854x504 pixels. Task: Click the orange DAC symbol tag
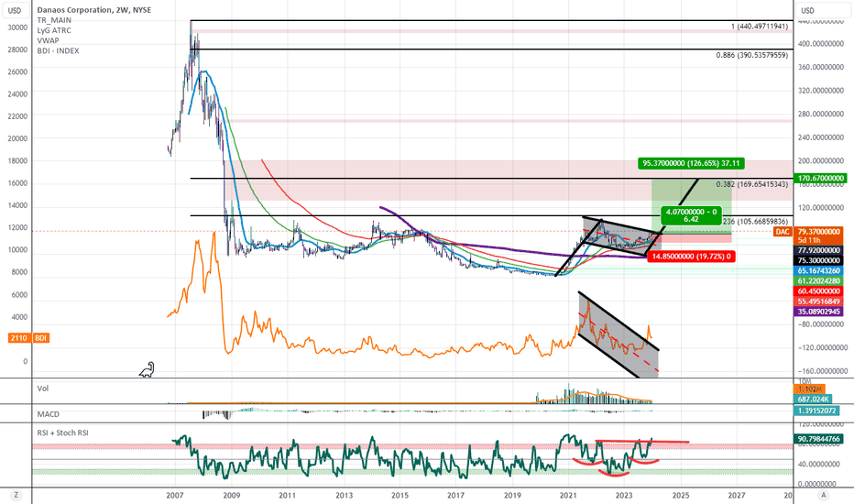[x=783, y=232]
